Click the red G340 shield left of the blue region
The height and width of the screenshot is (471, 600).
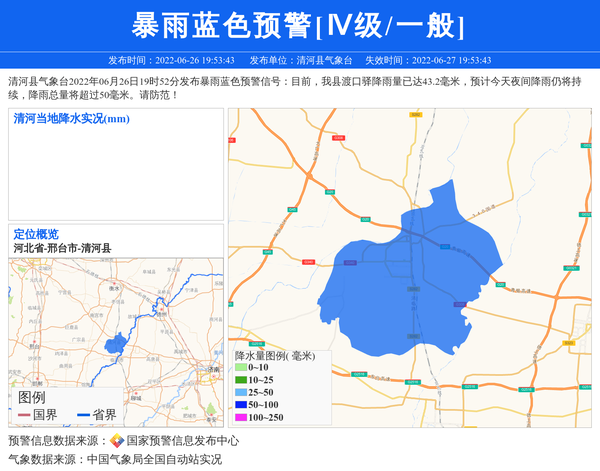(x=308, y=262)
